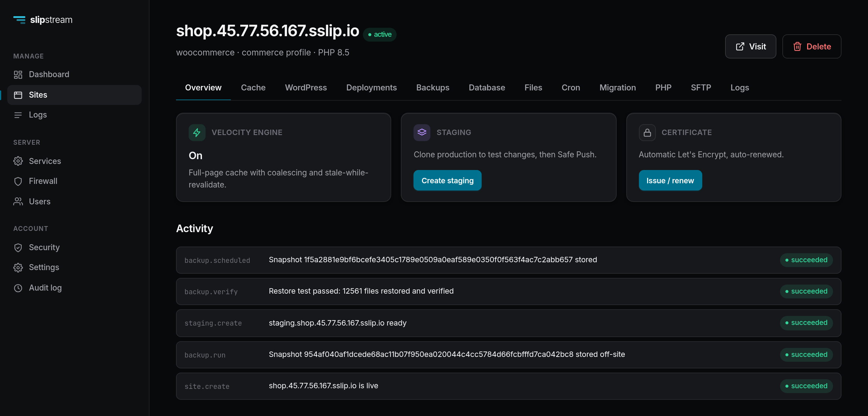Click the Delete site button
The height and width of the screenshot is (416, 868).
coord(811,46)
